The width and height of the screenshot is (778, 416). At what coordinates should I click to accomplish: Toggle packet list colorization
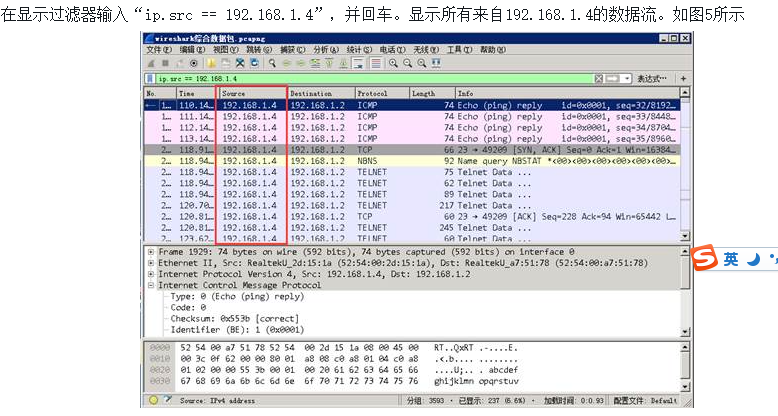376,64
